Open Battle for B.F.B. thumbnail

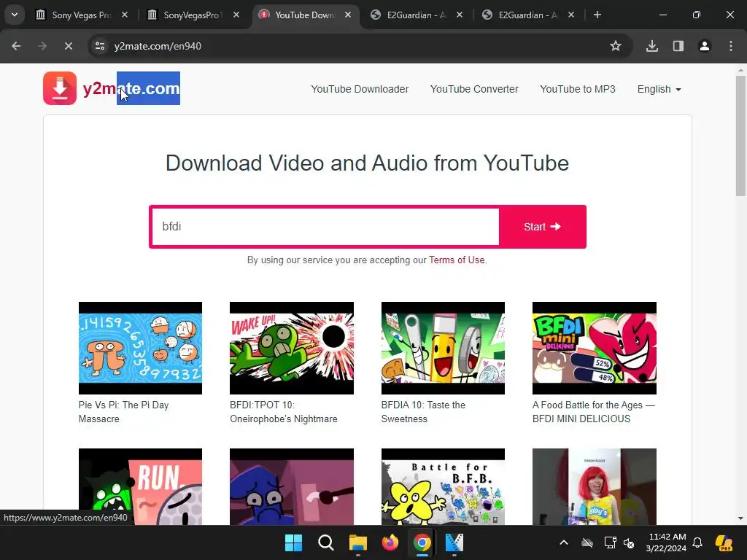point(443,486)
